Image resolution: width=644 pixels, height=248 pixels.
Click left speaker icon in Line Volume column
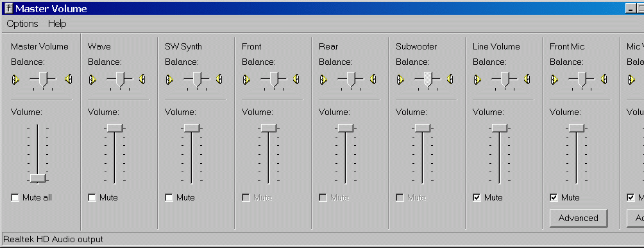[x=478, y=79]
